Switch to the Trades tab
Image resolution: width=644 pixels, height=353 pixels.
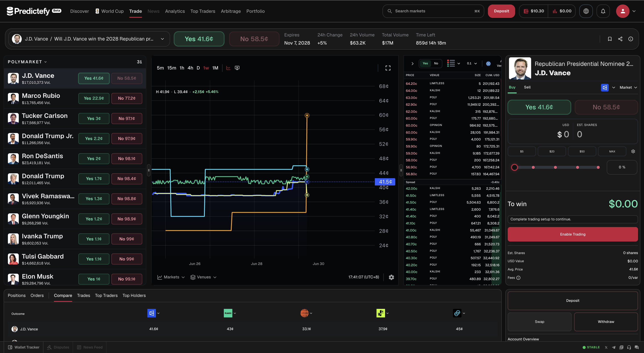click(x=83, y=295)
